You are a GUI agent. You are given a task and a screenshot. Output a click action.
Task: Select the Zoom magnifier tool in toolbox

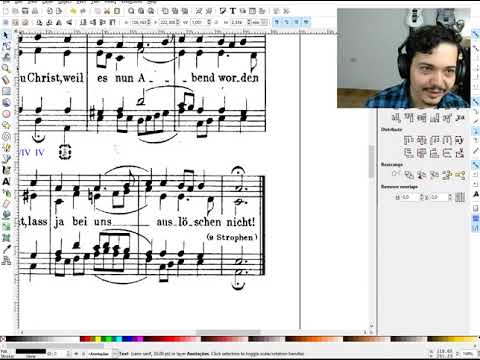pos(6,68)
